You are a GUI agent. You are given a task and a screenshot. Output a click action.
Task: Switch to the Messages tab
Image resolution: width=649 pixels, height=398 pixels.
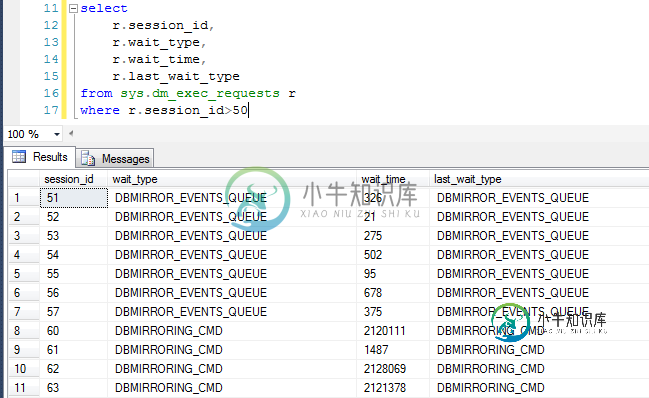115,158
